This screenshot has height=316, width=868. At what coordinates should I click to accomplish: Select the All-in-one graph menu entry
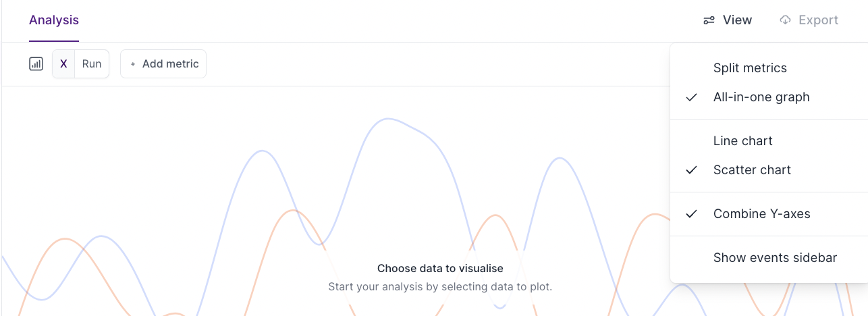[x=761, y=97]
